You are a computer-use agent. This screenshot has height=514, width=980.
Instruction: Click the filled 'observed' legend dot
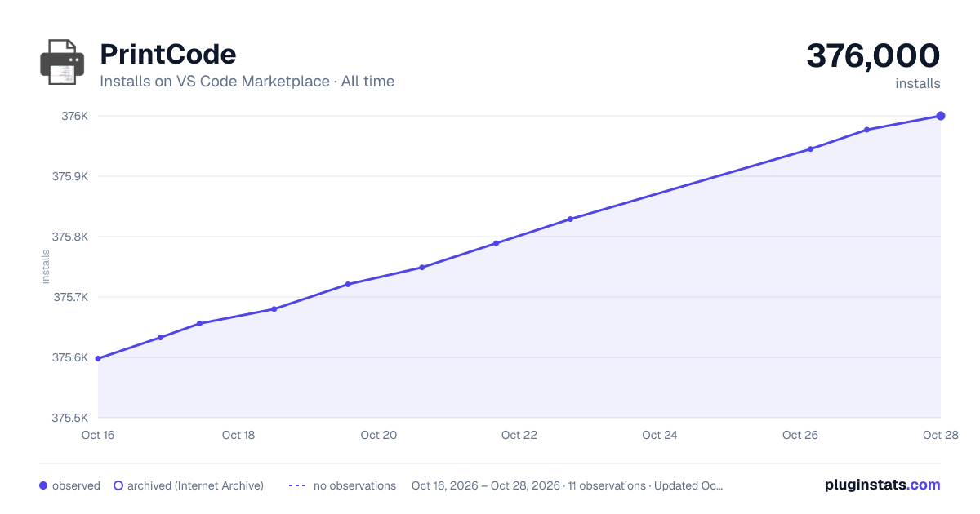point(43,485)
